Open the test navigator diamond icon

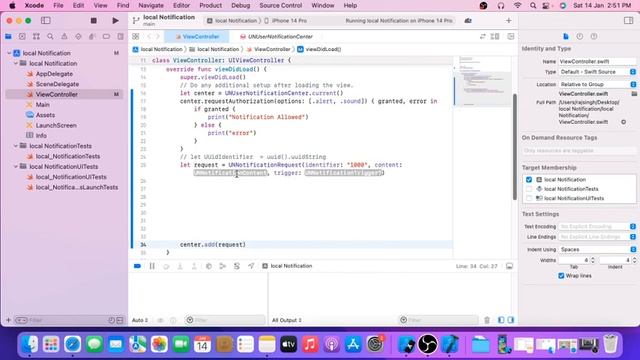pos(78,36)
